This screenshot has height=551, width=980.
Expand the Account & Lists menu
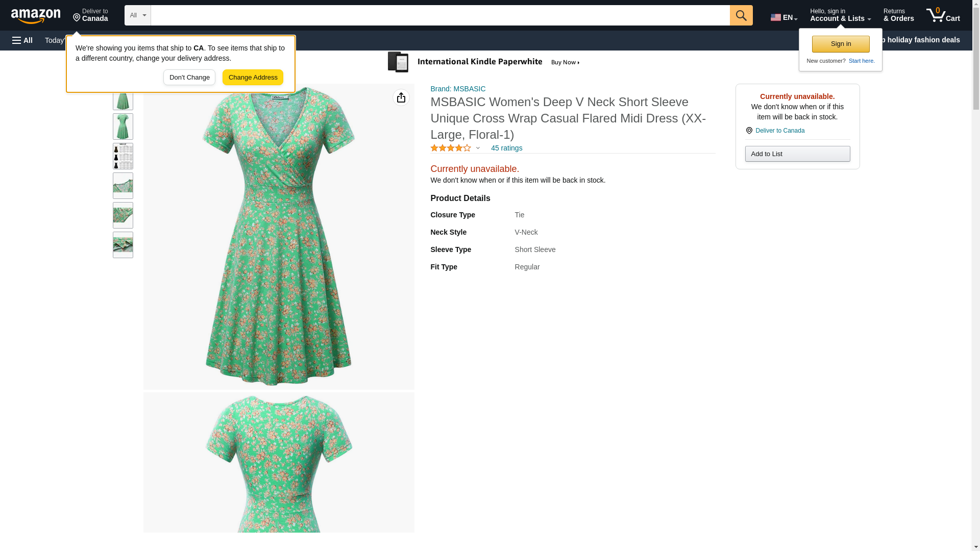[840, 15]
